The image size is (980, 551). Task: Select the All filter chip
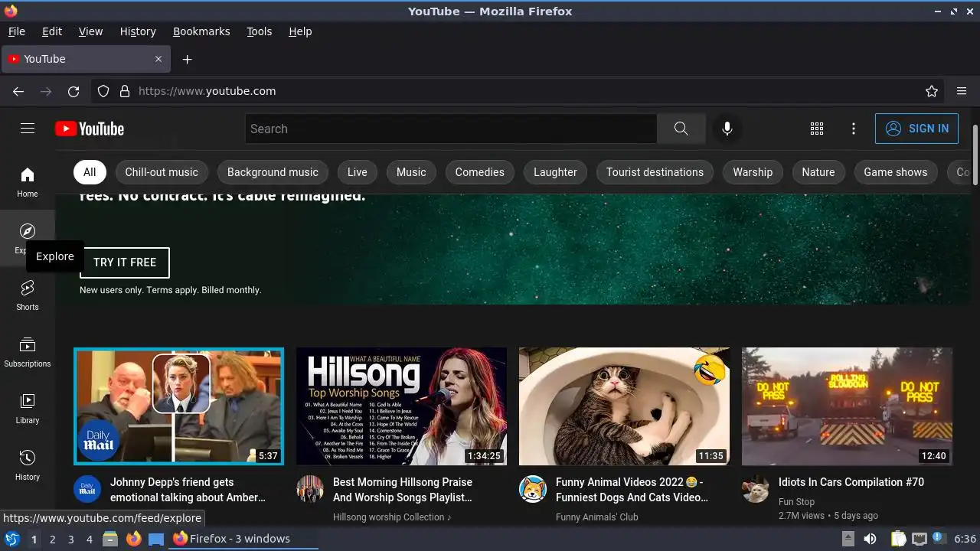point(90,172)
